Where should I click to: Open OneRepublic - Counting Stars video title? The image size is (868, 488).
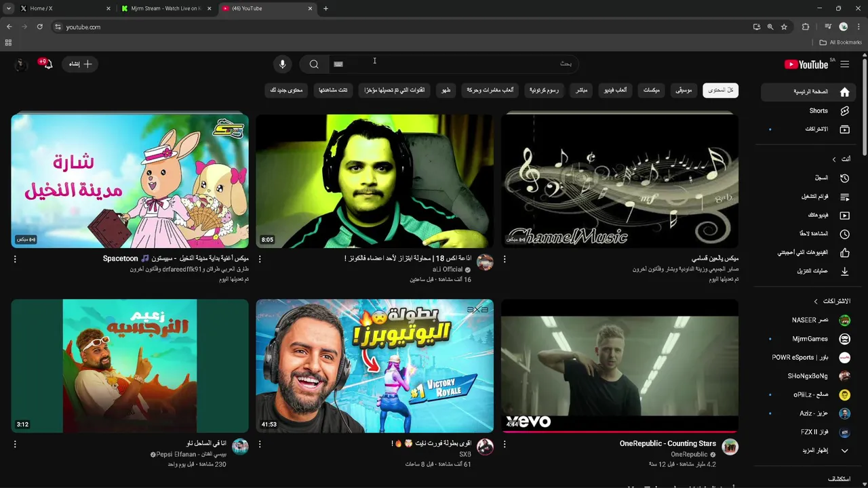(667, 443)
